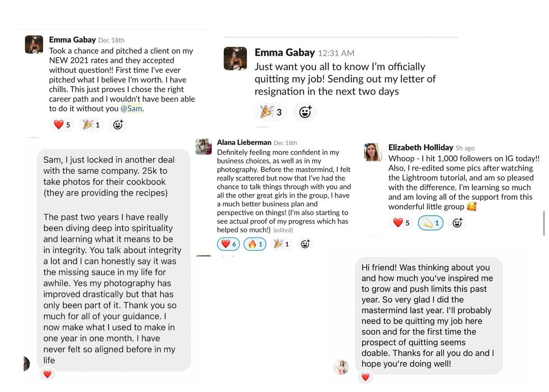Click add reaction icon under Elizabeth Holliday's message

pos(457,223)
